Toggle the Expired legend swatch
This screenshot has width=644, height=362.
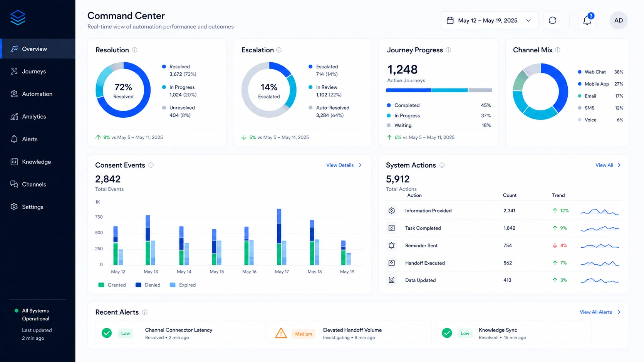click(x=173, y=285)
